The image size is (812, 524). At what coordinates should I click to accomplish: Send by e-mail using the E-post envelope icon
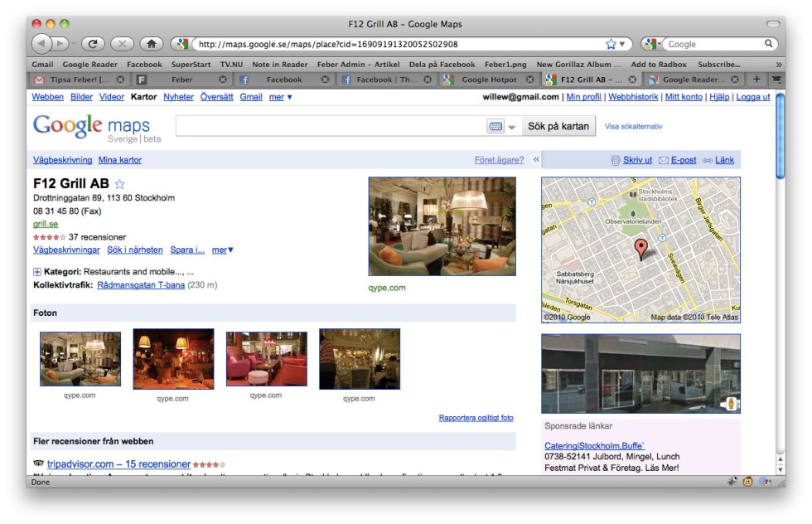pyautogui.click(x=664, y=161)
